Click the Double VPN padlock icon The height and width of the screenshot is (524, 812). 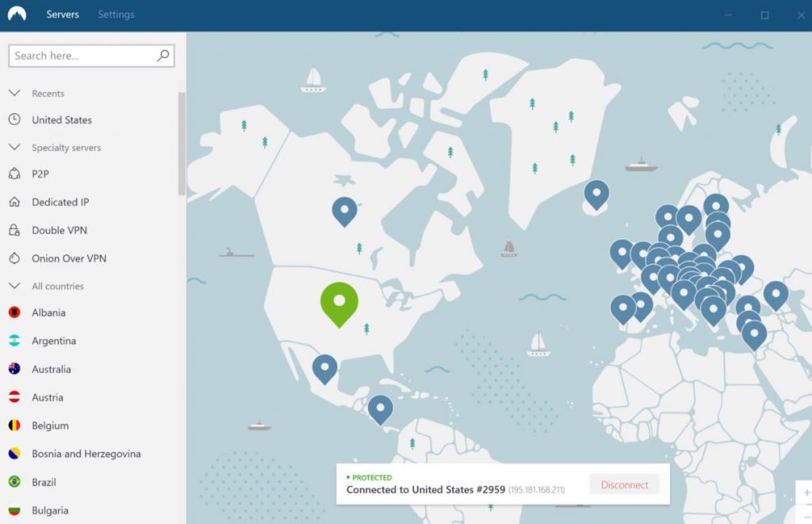pos(14,230)
